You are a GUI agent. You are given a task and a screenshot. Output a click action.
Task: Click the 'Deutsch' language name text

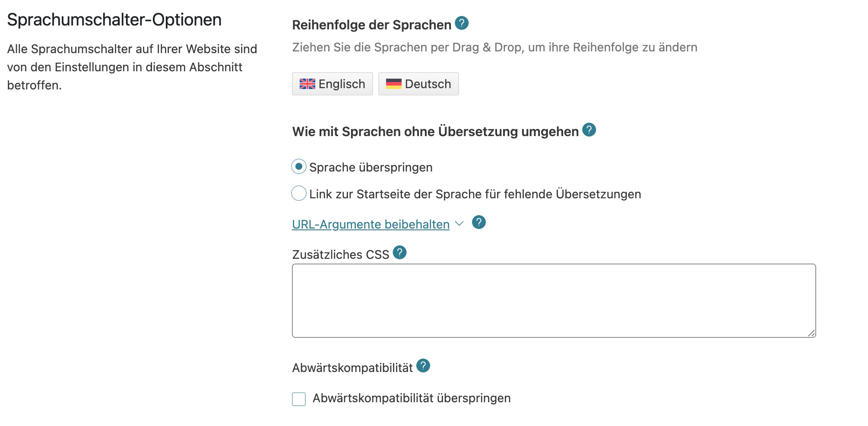428,84
